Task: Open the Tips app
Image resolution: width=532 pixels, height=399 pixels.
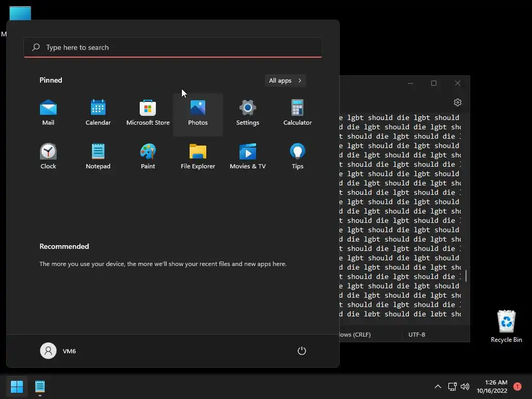Action: pyautogui.click(x=298, y=156)
